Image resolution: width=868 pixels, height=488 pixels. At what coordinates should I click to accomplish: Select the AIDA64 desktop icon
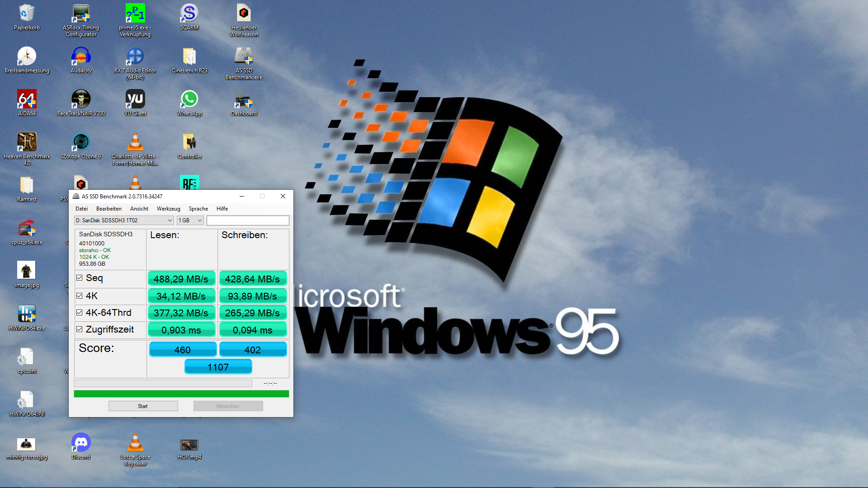pos(27,99)
